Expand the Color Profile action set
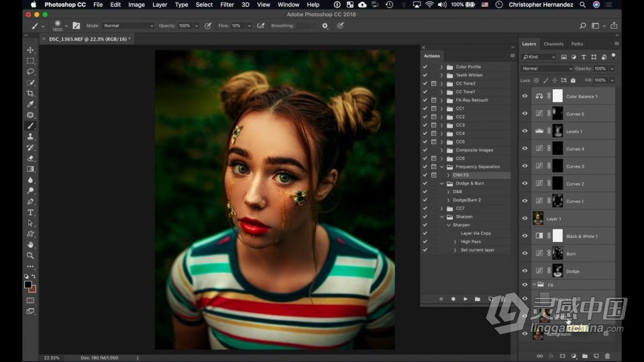The image size is (644, 362). coord(442,67)
